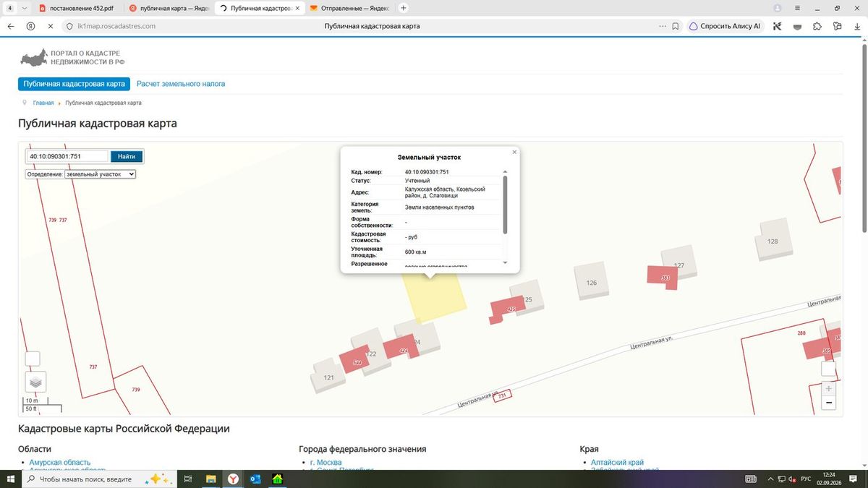The width and height of the screenshot is (868, 488).
Task: Click the Главная breadcrumb link
Action: [43, 103]
